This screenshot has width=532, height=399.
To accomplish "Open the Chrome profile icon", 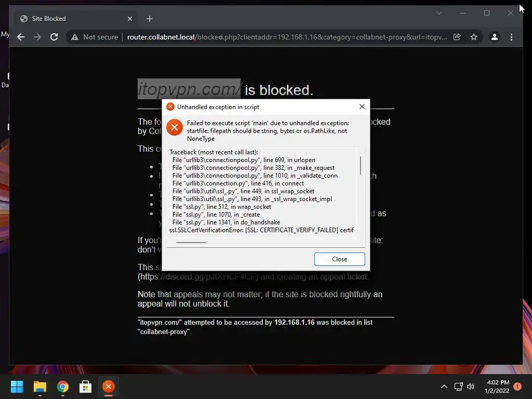I will click(495, 37).
